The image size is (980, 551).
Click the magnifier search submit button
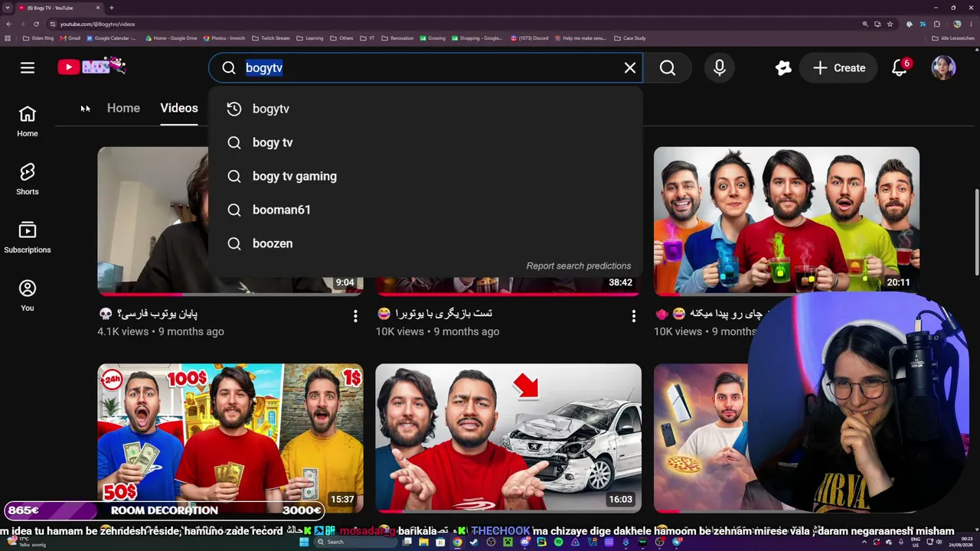[668, 68]
